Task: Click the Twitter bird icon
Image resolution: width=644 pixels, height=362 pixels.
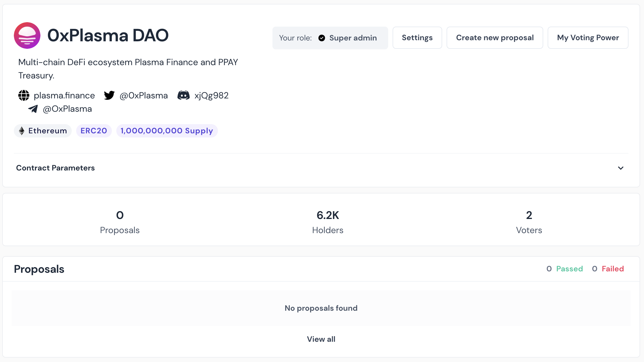Action: pyautogui.click(x=109, y=95)
